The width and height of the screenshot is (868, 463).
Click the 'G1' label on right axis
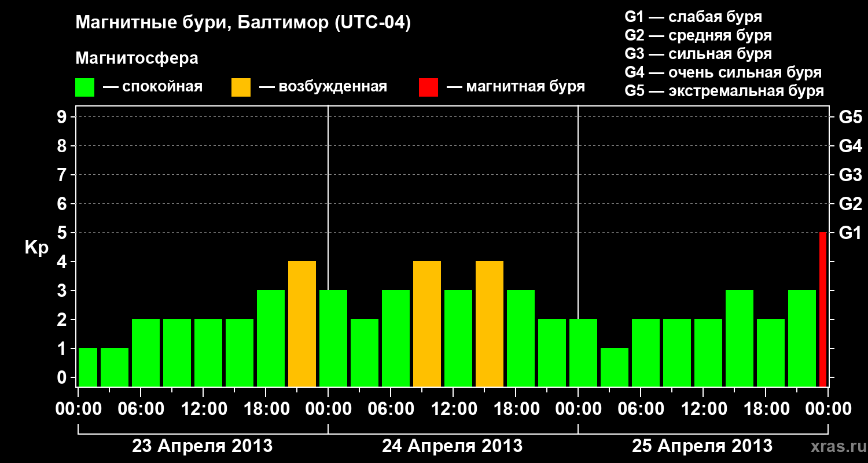pos(850,233)
